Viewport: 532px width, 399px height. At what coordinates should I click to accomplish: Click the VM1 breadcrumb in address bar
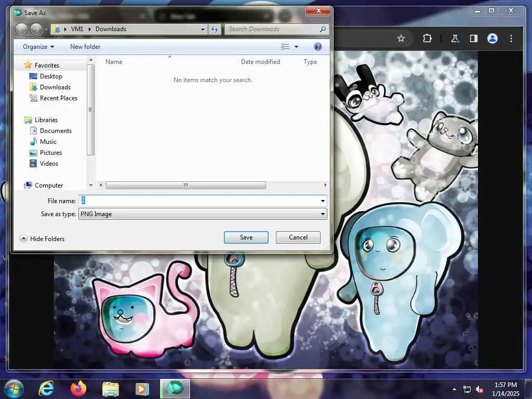click(x=77, y=29)
